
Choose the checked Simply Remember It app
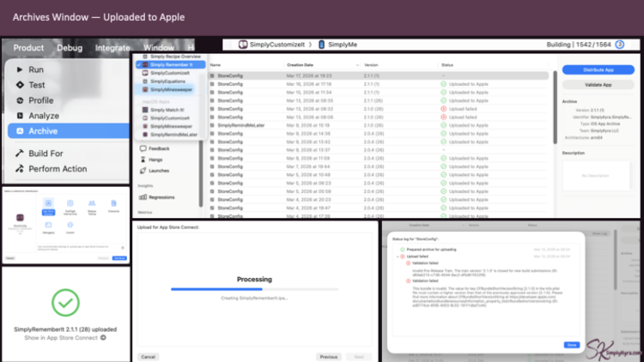(x=171, y=64)
